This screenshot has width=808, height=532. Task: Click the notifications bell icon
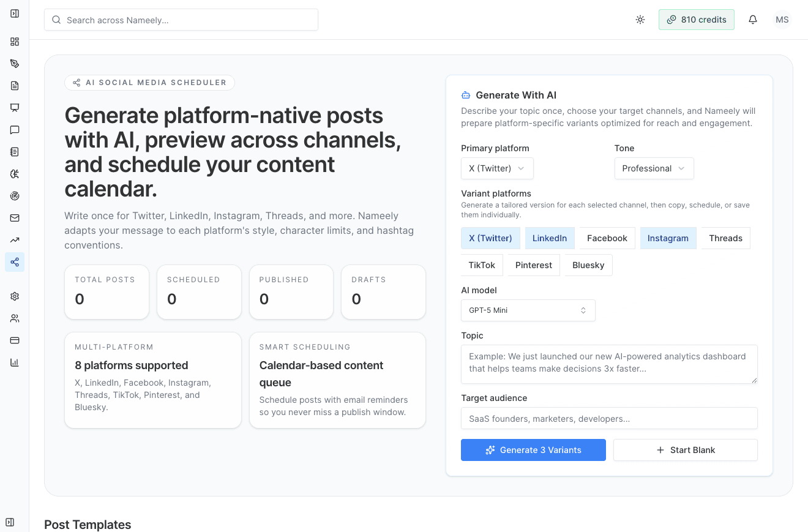coord(752,20)
